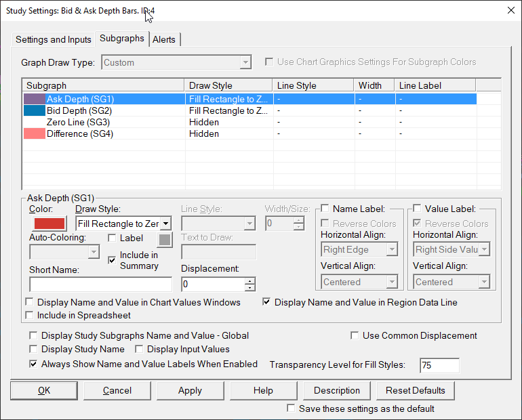Open Value Label Horizontal Align dropdown
The width and height of the screenshot is (522, 420).
(485, 249)
